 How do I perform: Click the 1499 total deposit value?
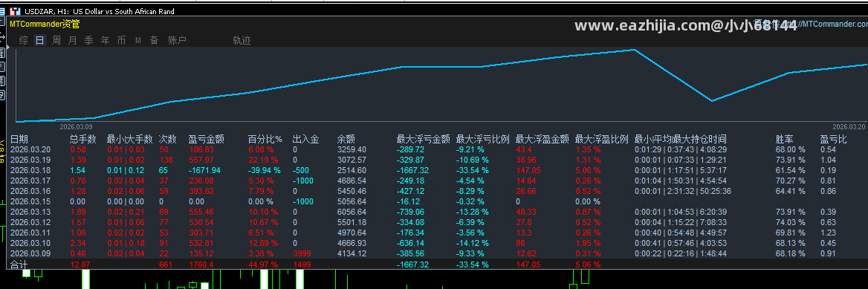pos(301,264)
